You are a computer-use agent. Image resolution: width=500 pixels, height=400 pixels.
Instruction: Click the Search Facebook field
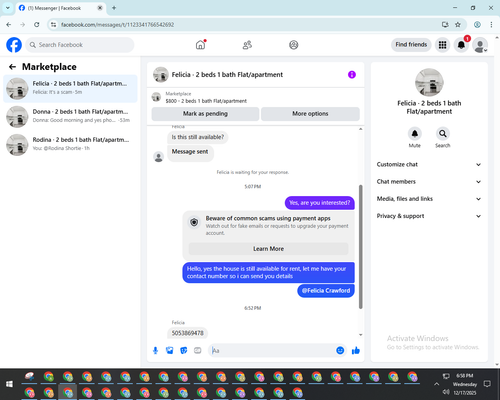click(80, 45)
